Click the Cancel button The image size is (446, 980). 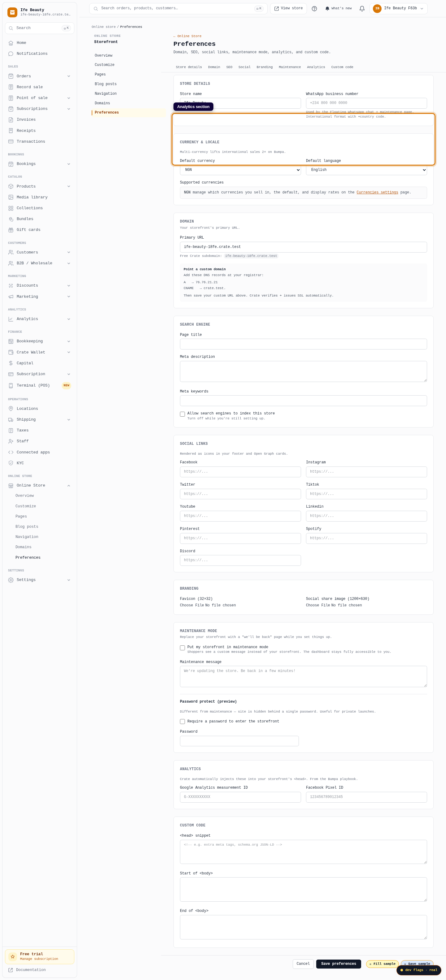pos(303,964)
